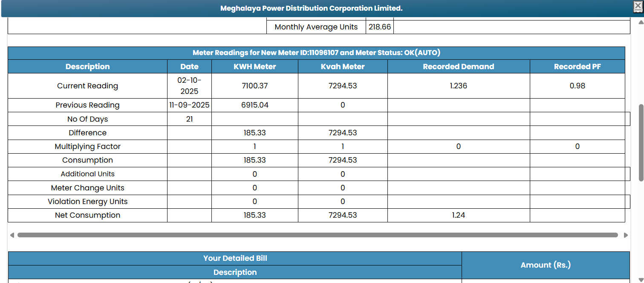Screen dimensions: 644x283
Task: Select the Previous Reading Kvah value 0
Action: 343,105
